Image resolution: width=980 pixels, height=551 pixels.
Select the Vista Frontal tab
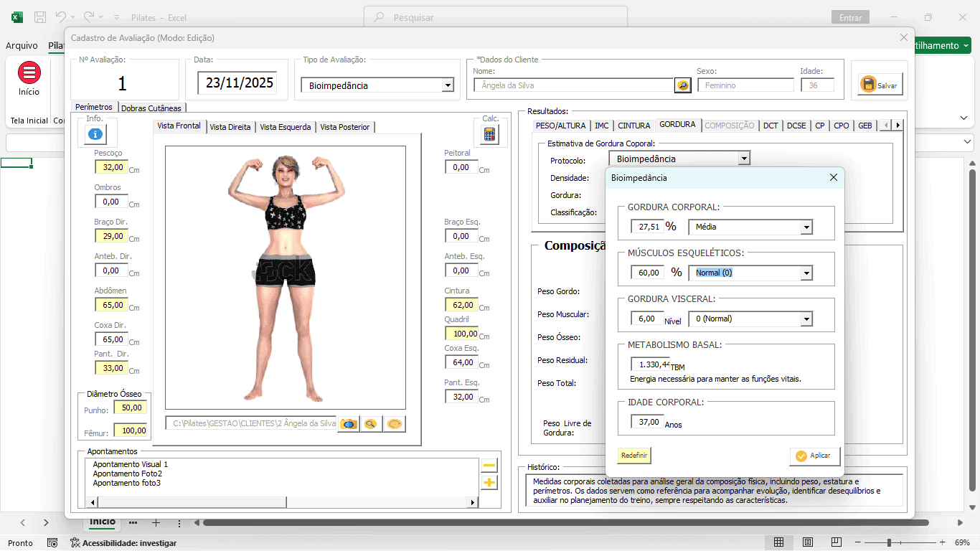point(179,126)
